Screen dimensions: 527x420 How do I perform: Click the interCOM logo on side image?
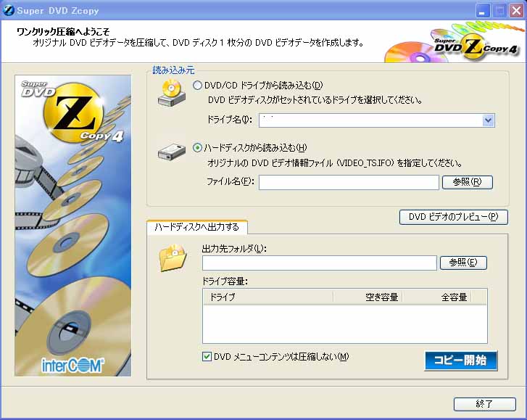pos(72,365)
